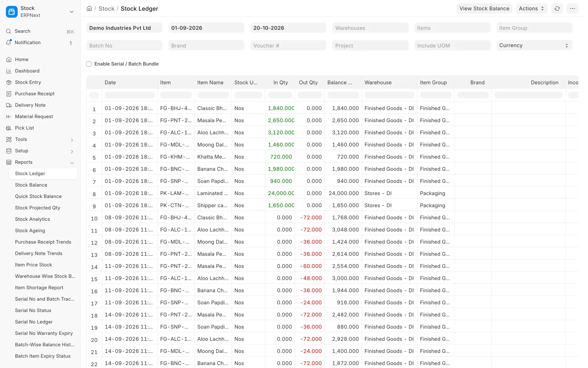Click the Setup database icon
588x368 pixels.
click(x=9, y=151)
